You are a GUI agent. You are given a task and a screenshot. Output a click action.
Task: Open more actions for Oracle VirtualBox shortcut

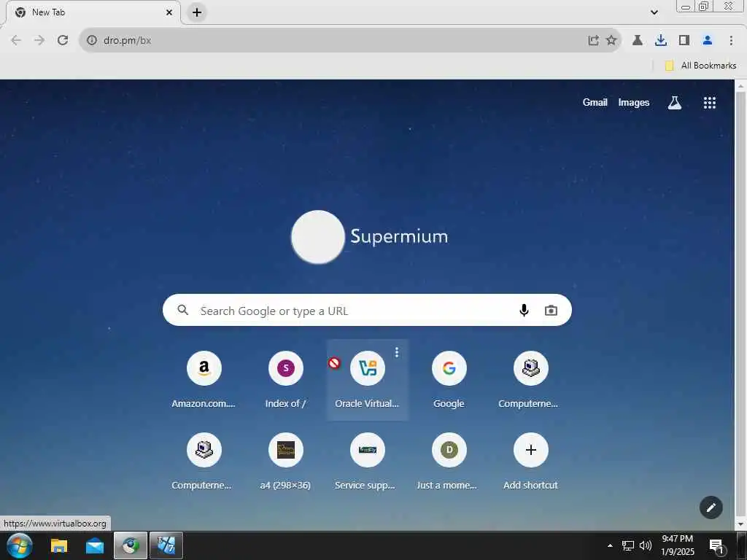396,352
